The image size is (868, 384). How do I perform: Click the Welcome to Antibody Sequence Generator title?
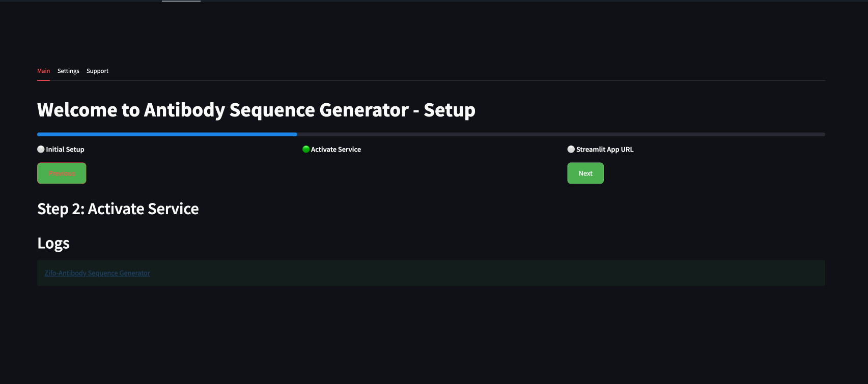[x=256, y=109]
